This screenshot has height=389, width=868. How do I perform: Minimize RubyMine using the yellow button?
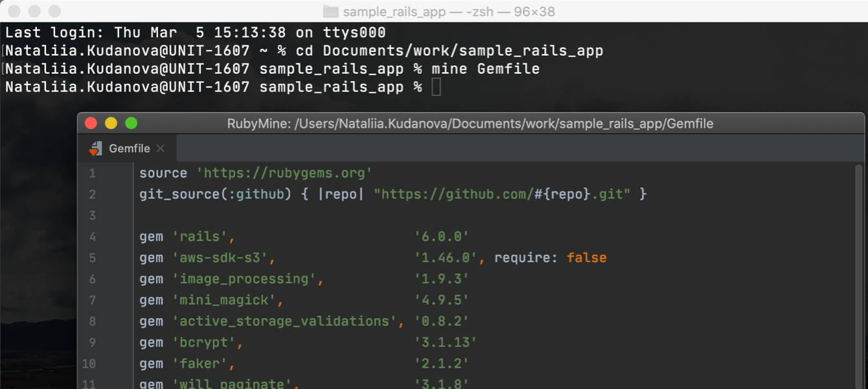111,123
